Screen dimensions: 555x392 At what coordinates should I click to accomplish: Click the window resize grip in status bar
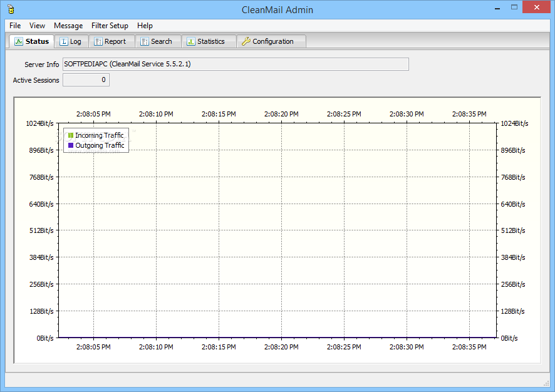[x=546, y=383]
